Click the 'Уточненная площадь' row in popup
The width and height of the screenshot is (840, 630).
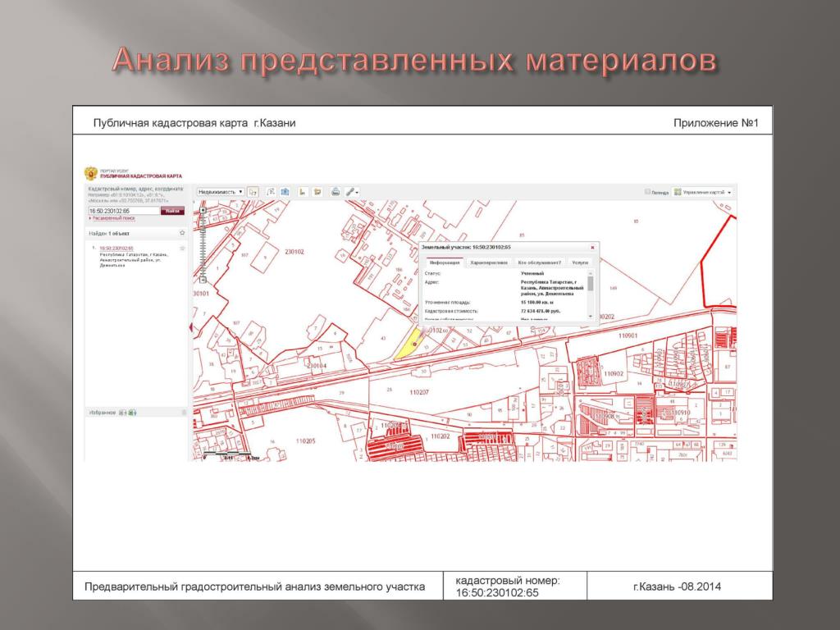point(505,302)
